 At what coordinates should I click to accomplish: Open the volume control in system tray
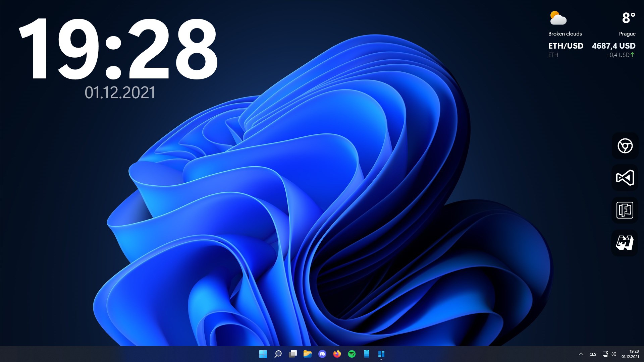click(x=614, y=354)
